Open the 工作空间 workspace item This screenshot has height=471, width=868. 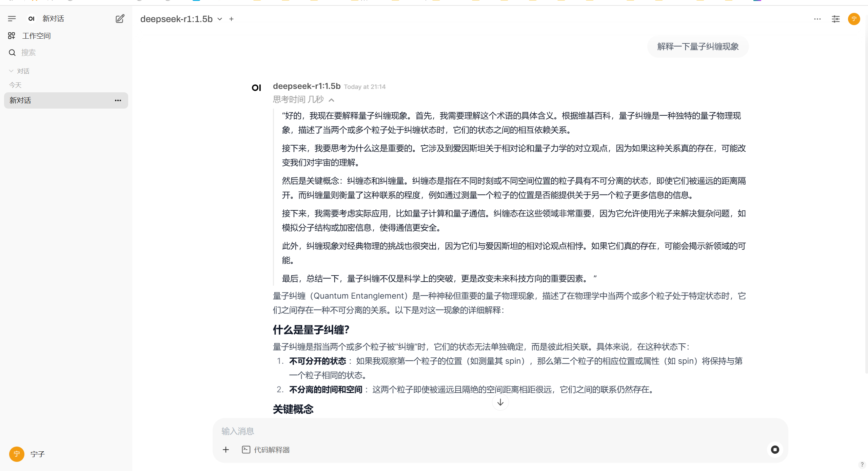(x=36, y=36)
